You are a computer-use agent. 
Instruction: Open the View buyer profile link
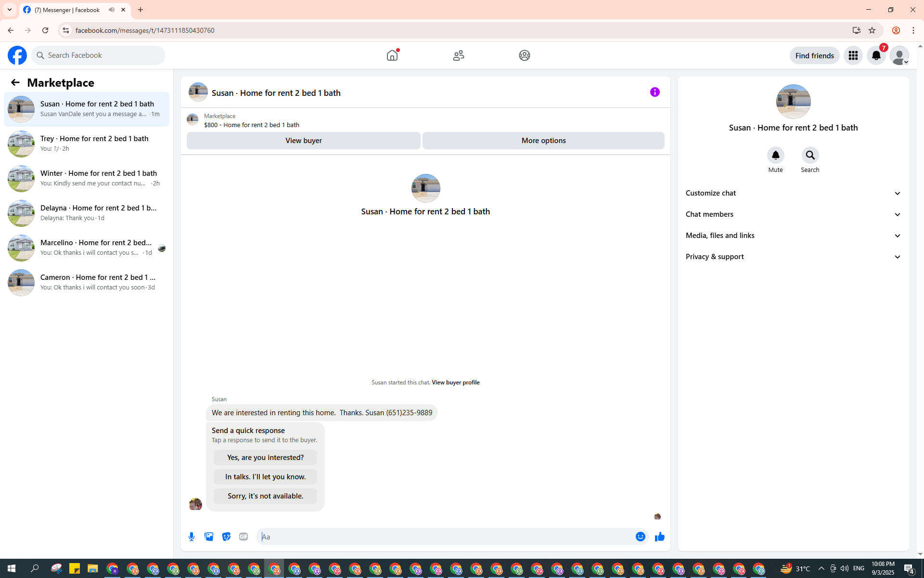point(455,382)
